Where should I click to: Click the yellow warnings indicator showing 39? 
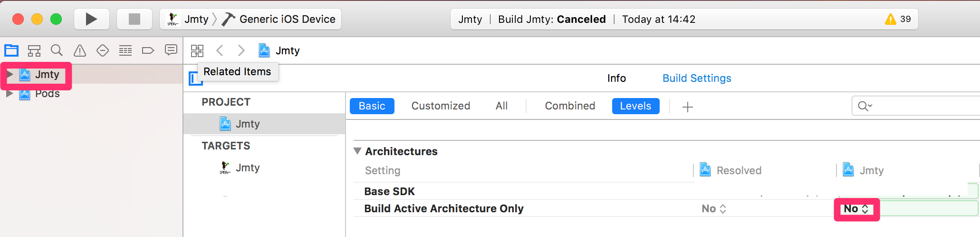tap(898, 19)
